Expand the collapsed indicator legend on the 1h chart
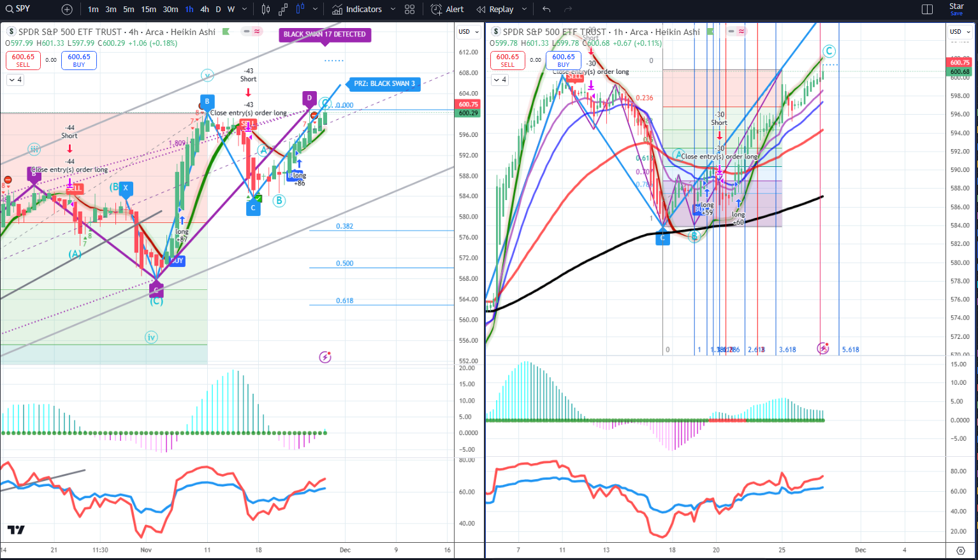 point(500,80)
